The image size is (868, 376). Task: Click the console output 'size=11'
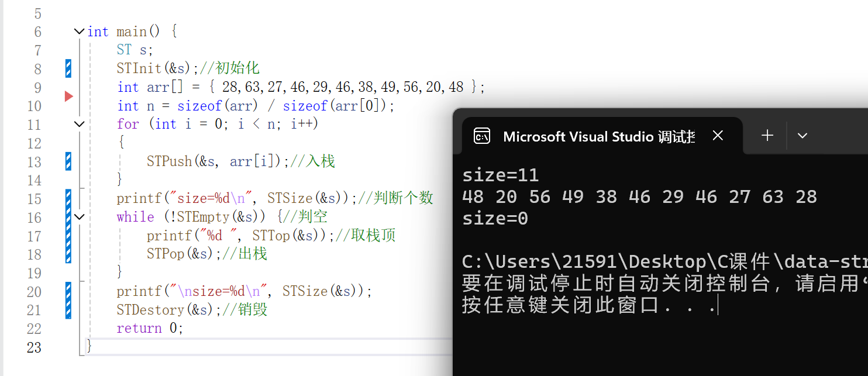point(501,175)
